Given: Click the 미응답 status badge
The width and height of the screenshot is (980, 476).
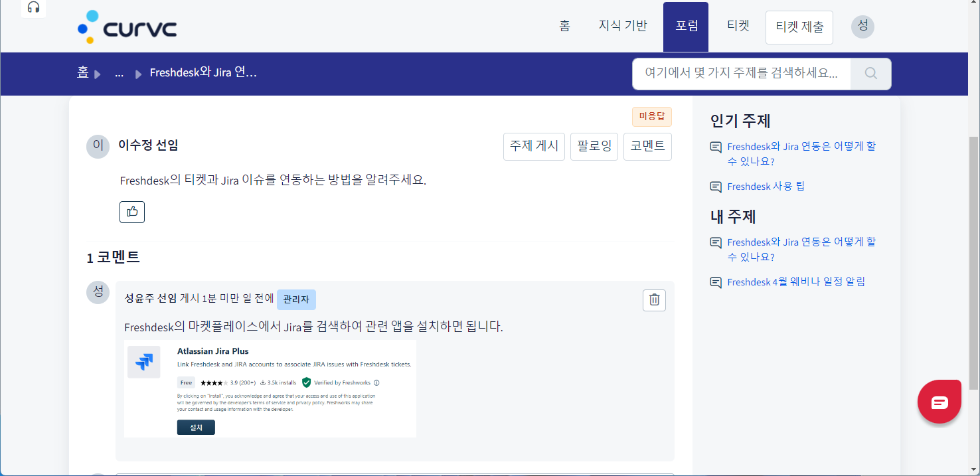Looking at the screenshot, I should point(652,116).
